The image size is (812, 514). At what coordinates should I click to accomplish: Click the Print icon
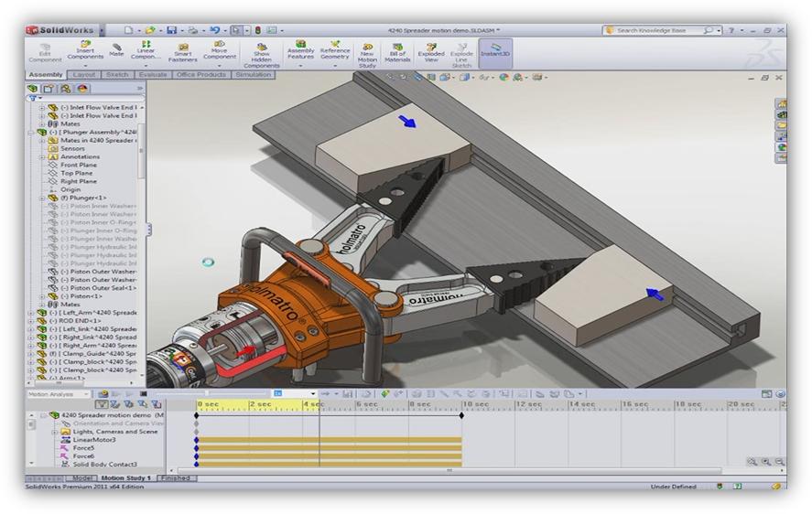tap(192, 30)
